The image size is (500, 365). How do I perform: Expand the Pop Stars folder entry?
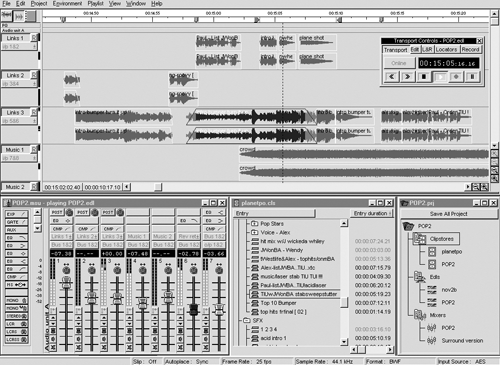pos(255,224)
